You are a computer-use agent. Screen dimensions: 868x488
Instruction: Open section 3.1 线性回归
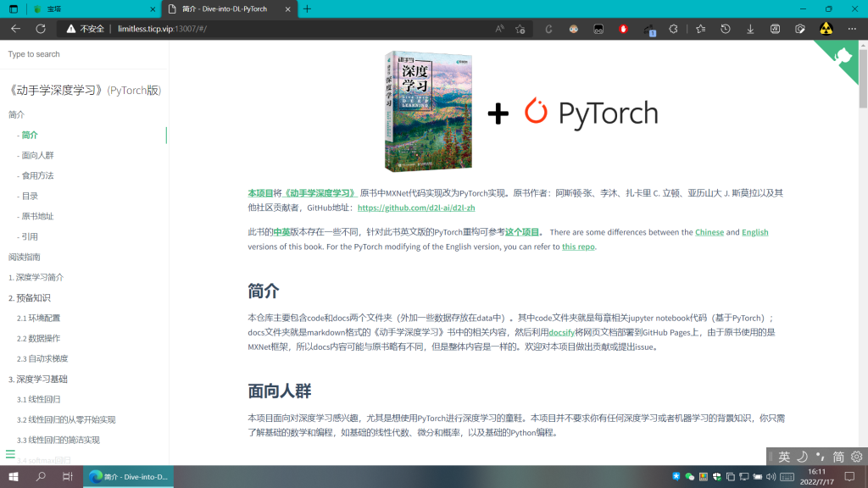click(38, 400)
